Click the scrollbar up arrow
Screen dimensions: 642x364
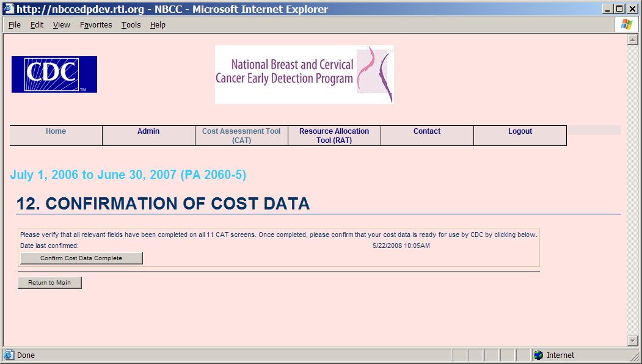pyautogui.click(x=633, y=40)
